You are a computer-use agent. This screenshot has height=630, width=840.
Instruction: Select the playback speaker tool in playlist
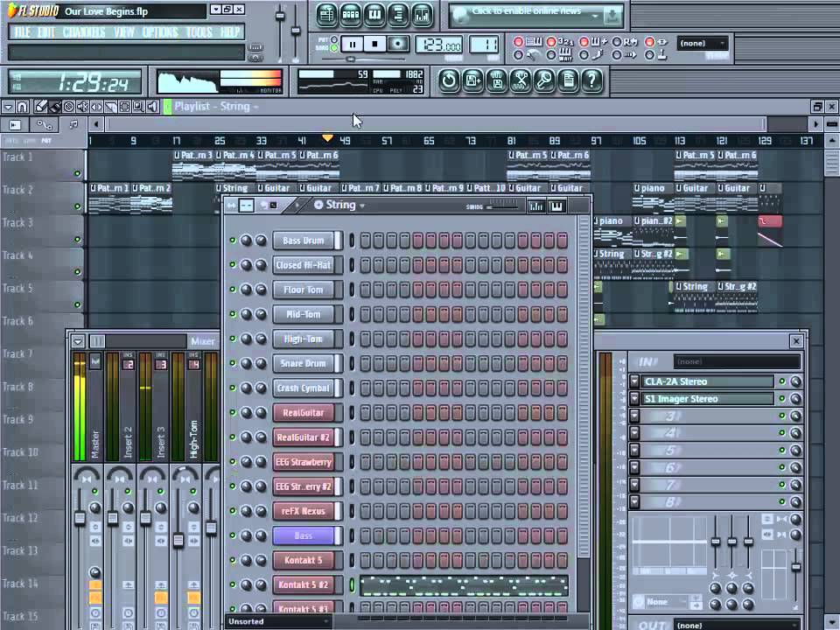click(152, 107)
